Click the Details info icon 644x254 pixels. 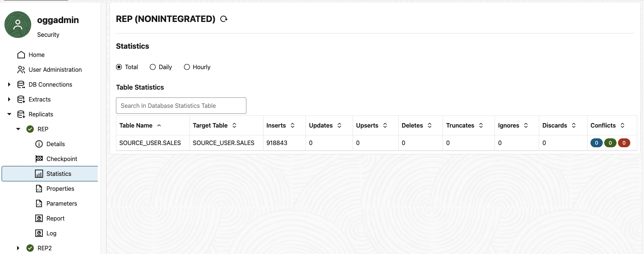click(39, 144)
